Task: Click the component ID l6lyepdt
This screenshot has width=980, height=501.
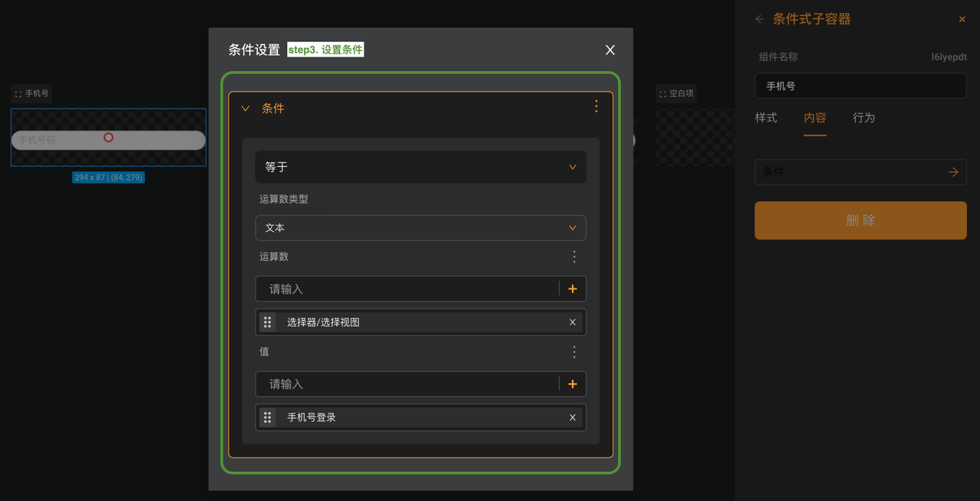Action: tap(949, 57)
